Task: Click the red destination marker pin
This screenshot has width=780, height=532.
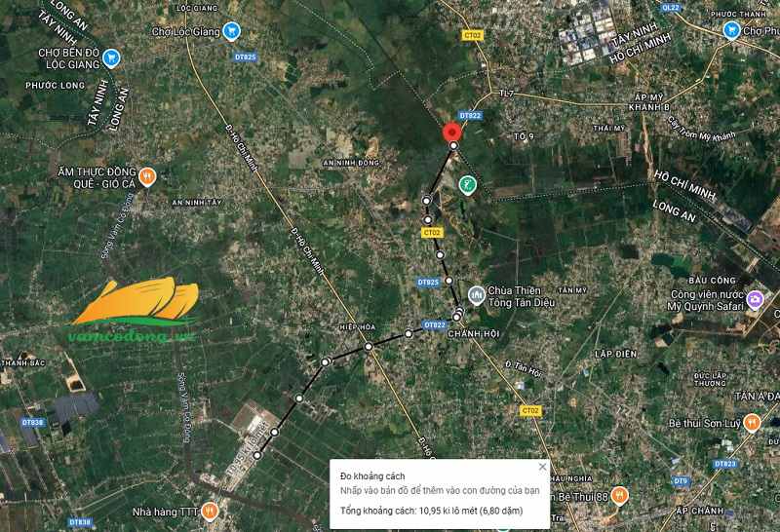Action: pyautogui.click(x=452, y=133)
